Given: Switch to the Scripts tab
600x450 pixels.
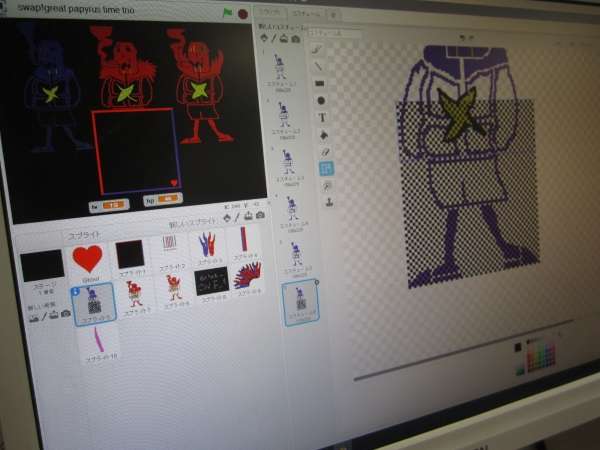Looking at the screenshot, I should click(270, 12).
